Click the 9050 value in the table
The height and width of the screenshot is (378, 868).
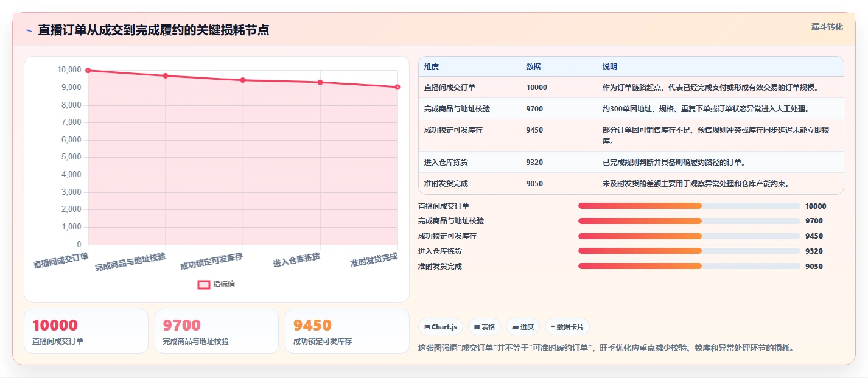click(535, 184)
